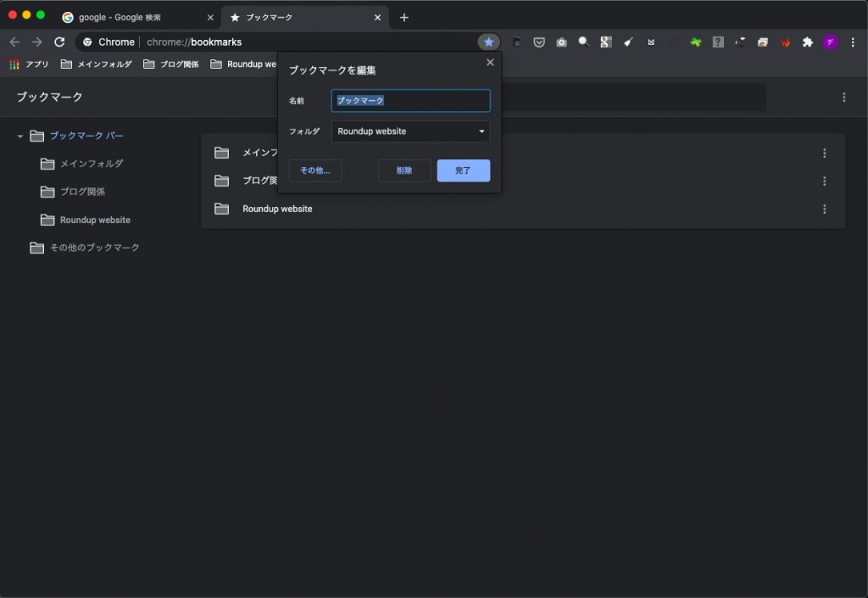The height and width of the screenshot is (598, 868).
Task: Open the フォルダ dropdown showing Roundup website
Action: pyautogui.click(x=411, y=131)
